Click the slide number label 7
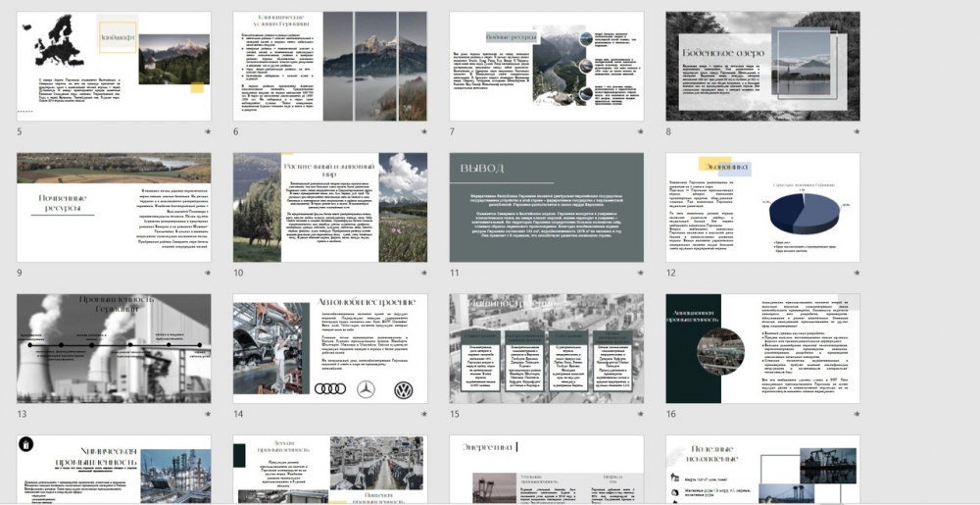This screenshot has width=980, height=505. click(452, 131)
